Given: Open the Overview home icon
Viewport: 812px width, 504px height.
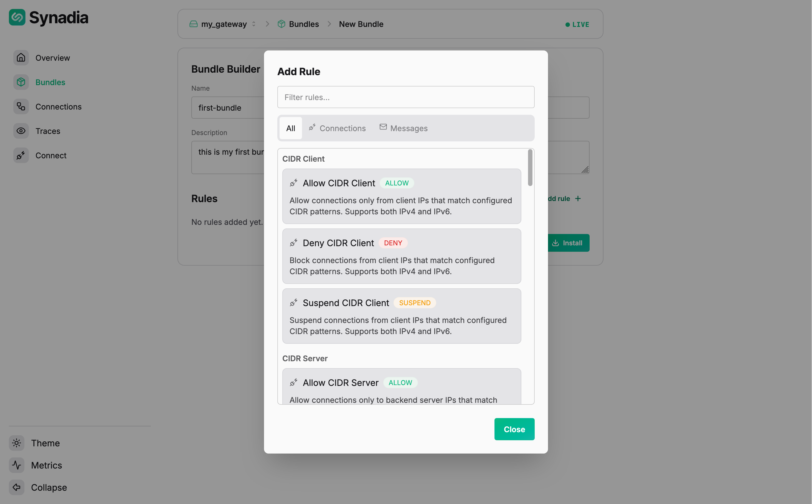Looking at the screenshot, I should click(x=21, y=58).
